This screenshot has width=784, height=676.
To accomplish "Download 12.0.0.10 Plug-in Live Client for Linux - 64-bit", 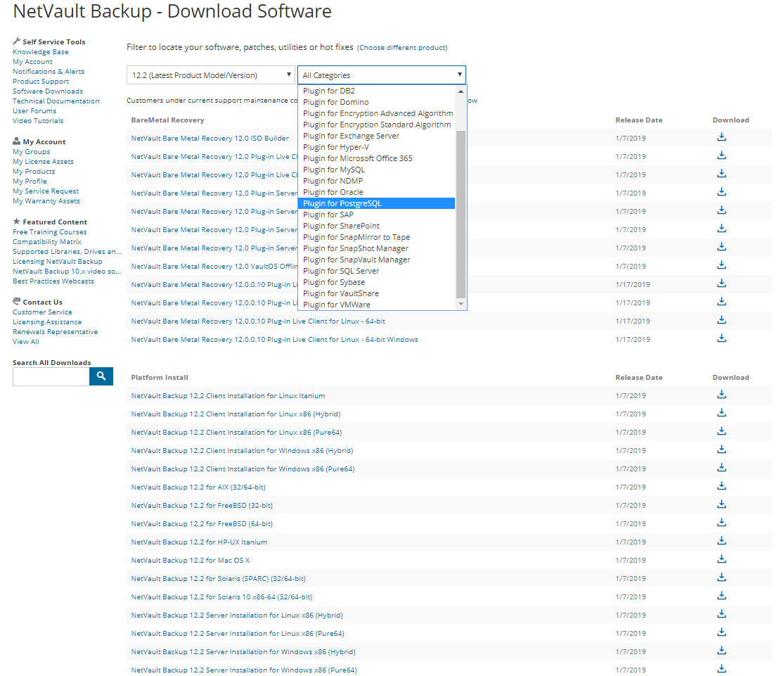I will pyautogui.click(x=721, y=320).
